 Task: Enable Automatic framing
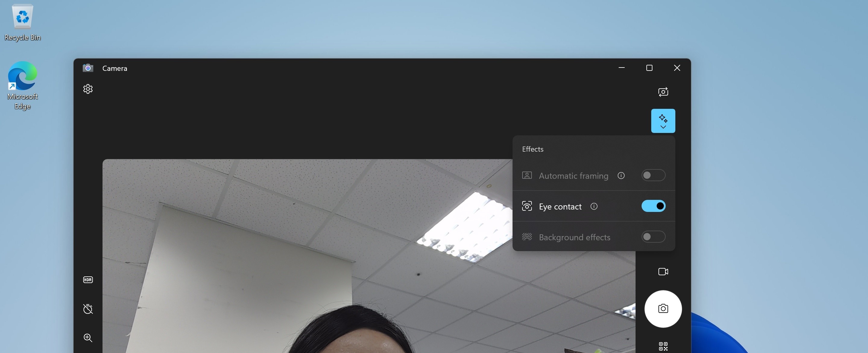tap(653, 175)
